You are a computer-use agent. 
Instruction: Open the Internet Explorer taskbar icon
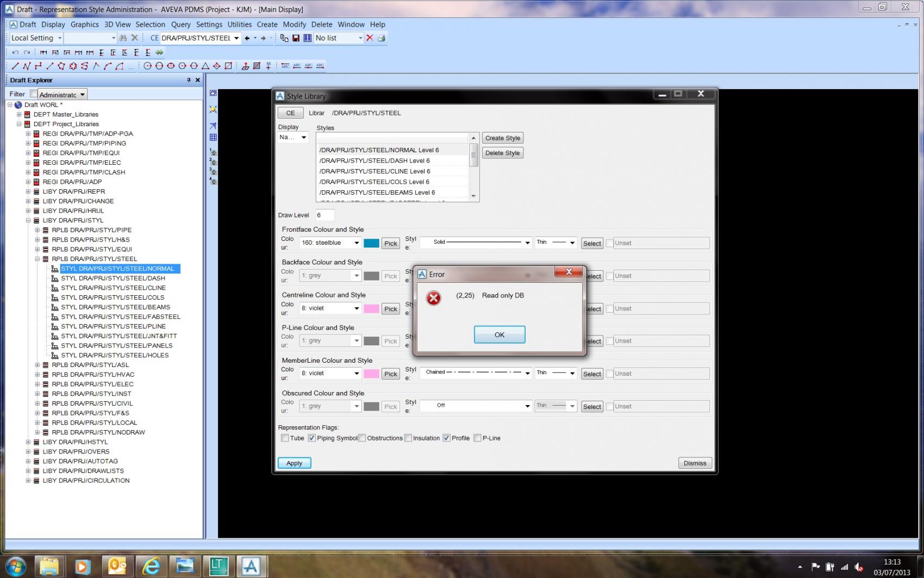pyautogui.click(x=151, y=567)
